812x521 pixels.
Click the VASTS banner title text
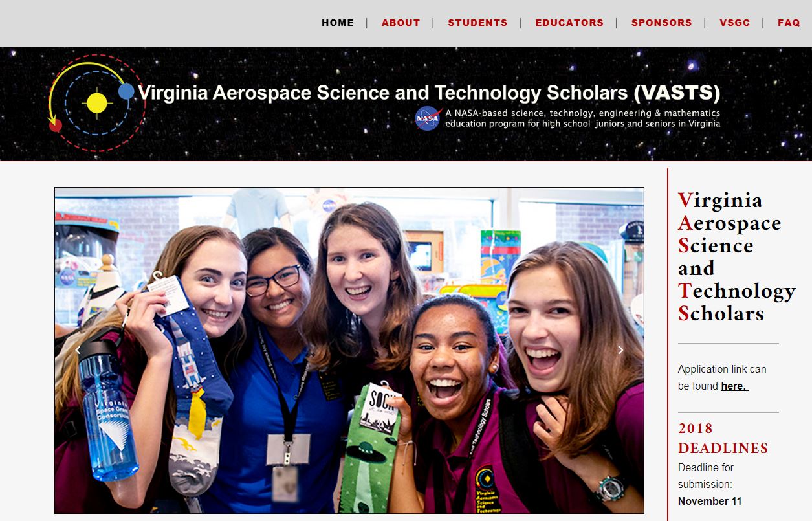pos(429,93)
